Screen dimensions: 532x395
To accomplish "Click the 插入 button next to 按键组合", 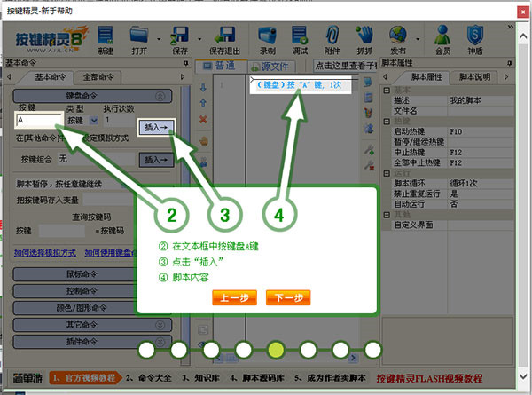I will coord(156,160).
